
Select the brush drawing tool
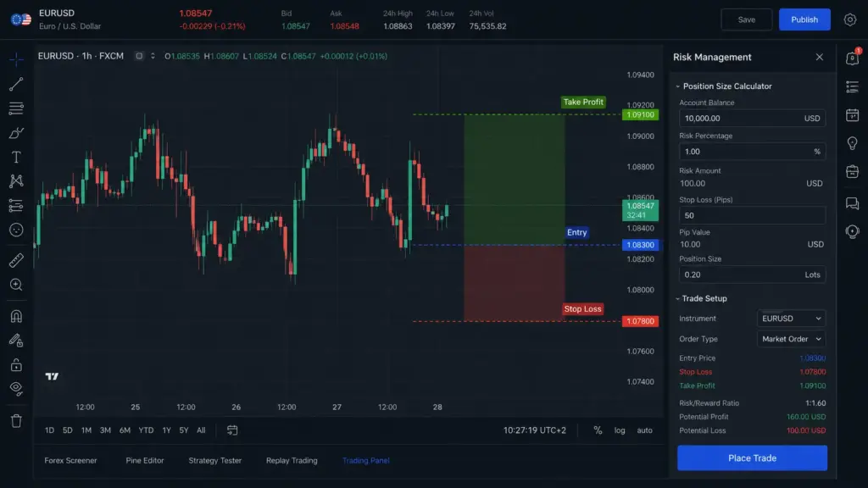pyautogui.click(x=16, y=133)
